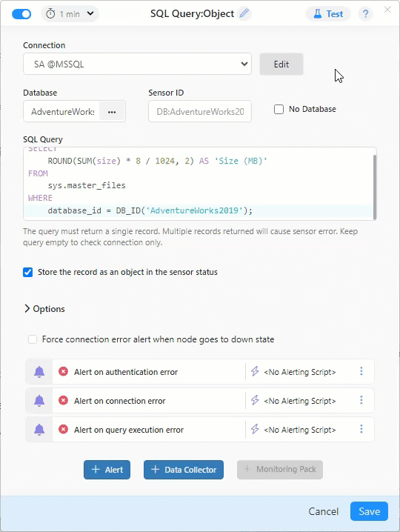Click bell icon for connection error alert
This screenshot has width=400, height=532.
click(x=39, y=401)
